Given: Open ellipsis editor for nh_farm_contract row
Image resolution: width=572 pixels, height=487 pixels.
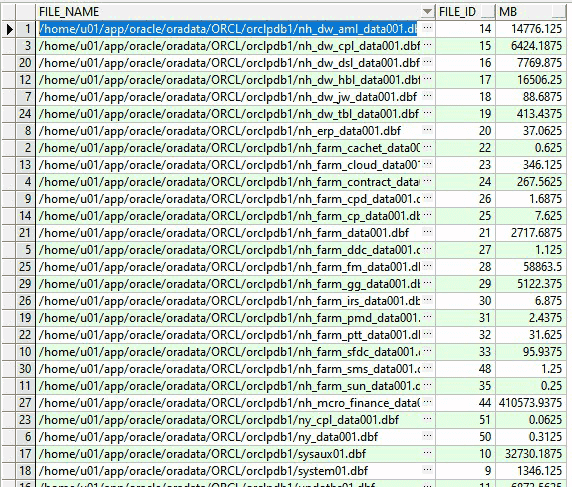Looking at the screenshot, I should click(x=428, y=182).
